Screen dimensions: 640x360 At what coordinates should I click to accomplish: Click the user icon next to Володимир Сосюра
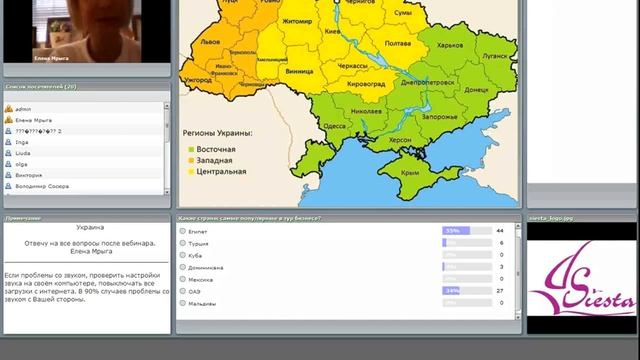coord(8,186)
